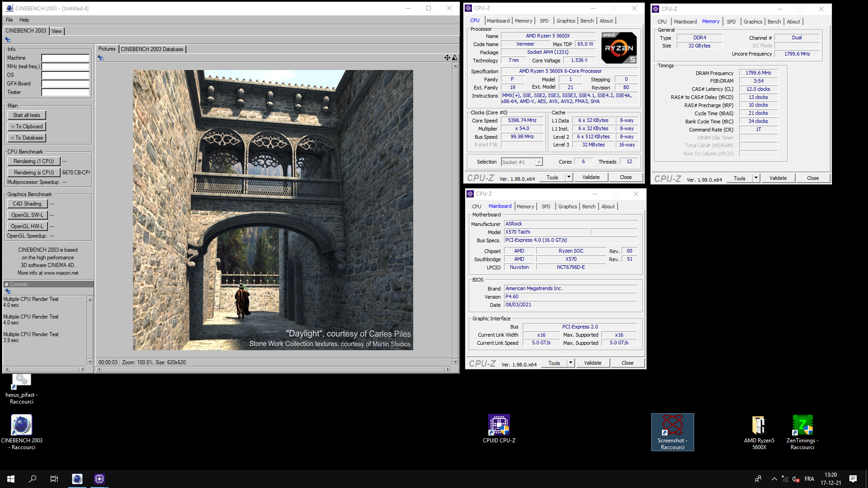The width and height of the screenshot is (868, 488).
Task: Open People icon in system tray
Action: pos(758,479)
